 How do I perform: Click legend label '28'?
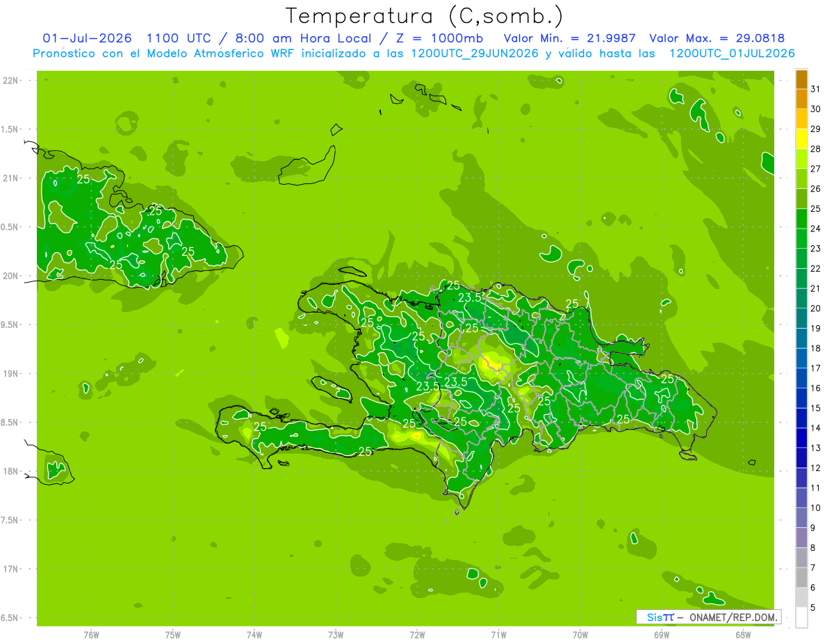coord(815,149)
